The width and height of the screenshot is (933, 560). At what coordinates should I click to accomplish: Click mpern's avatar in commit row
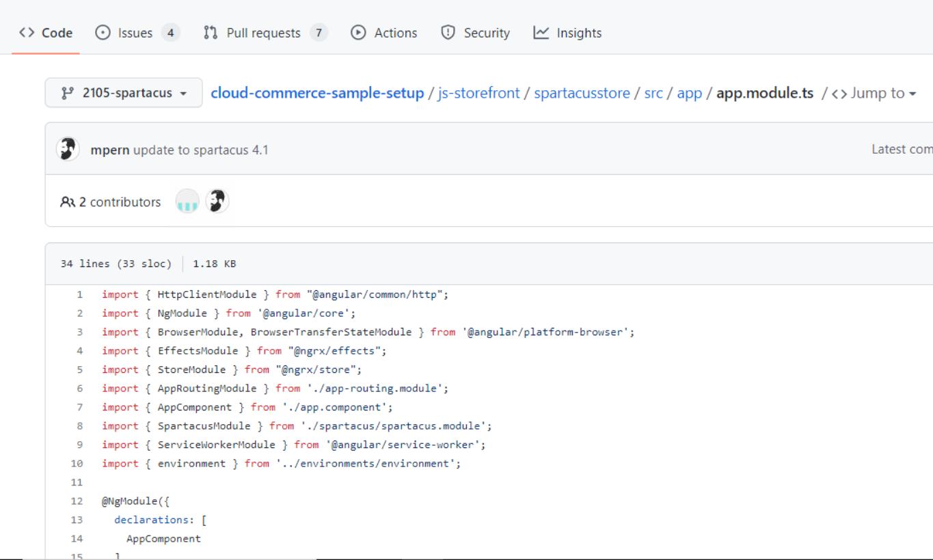point(68,150)
